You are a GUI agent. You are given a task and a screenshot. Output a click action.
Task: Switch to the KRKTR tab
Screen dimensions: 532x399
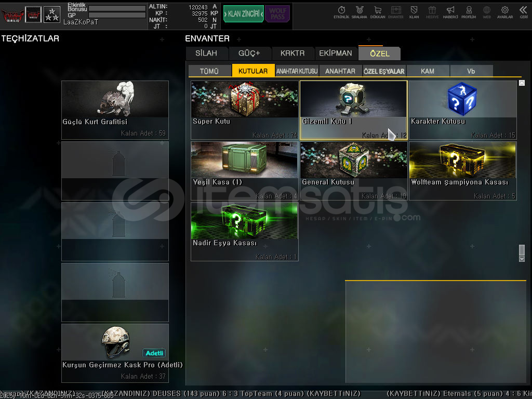[292, 54]
